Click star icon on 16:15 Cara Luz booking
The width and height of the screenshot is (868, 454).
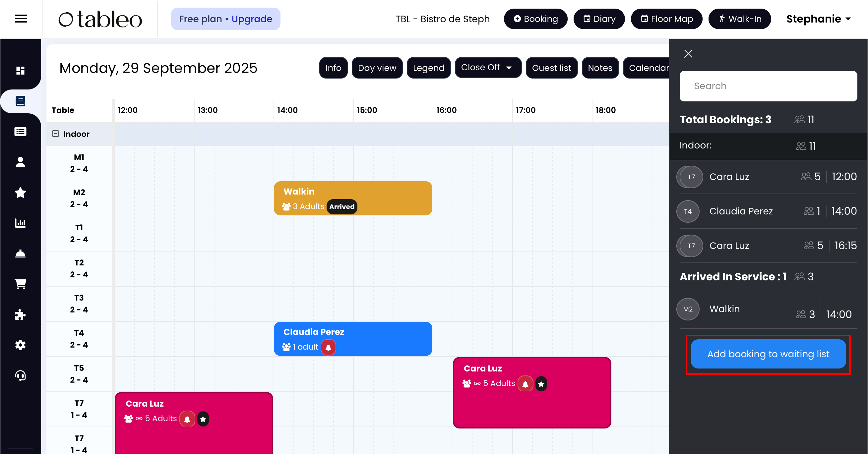coord(541,384)
